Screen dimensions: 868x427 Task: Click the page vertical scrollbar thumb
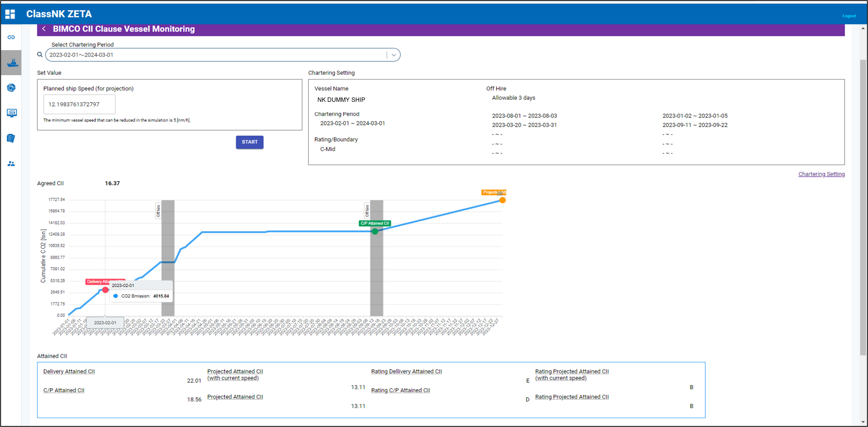tap(863, 208)
